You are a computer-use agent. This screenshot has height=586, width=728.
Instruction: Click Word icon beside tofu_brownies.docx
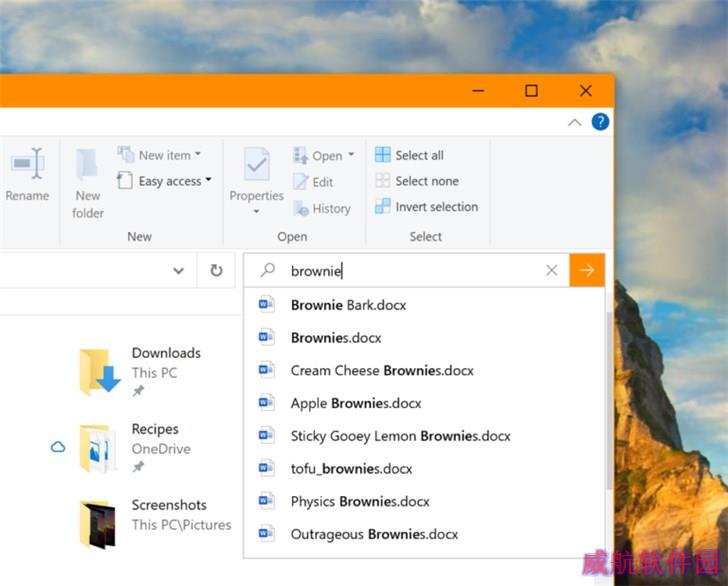(266, 468)
